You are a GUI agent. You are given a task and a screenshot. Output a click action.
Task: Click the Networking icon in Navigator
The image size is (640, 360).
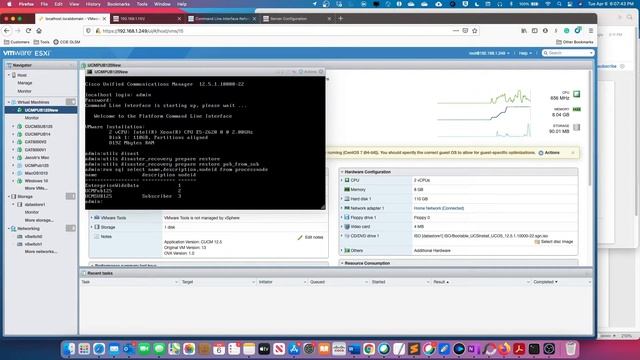click(13, 229)
